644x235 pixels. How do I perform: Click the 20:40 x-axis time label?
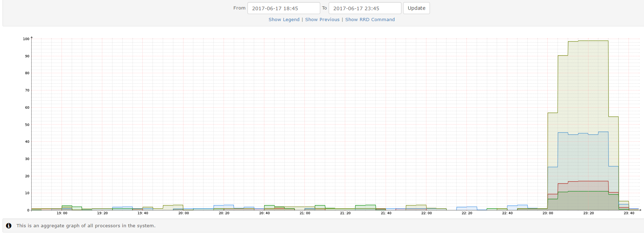pyautogui.click(x=264, y=213)
